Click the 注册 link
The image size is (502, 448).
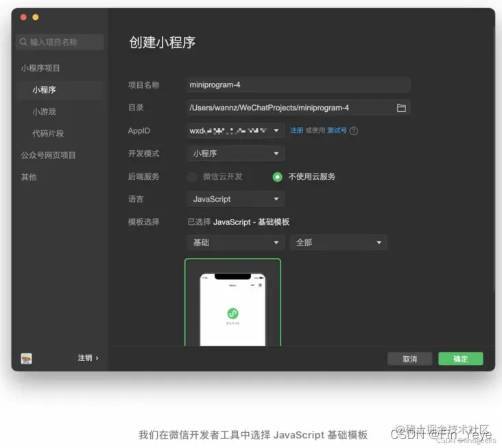click(x=296, y=130)
